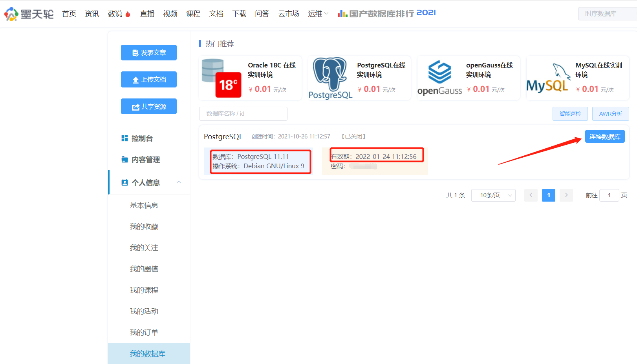Open the 10条/页 page size dropdown
The width and height of the screenshot is (637, 364).
[x=493, y=195]
